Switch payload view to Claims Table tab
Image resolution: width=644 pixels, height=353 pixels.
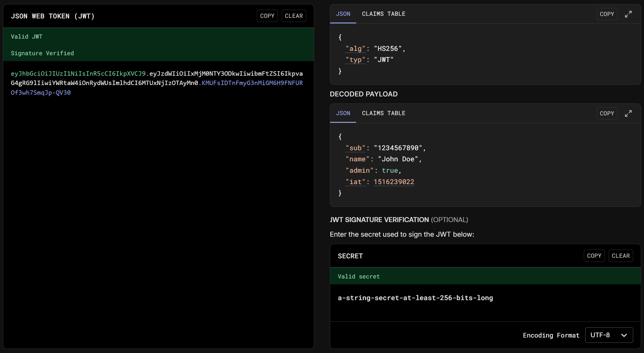tap(383, 113)
